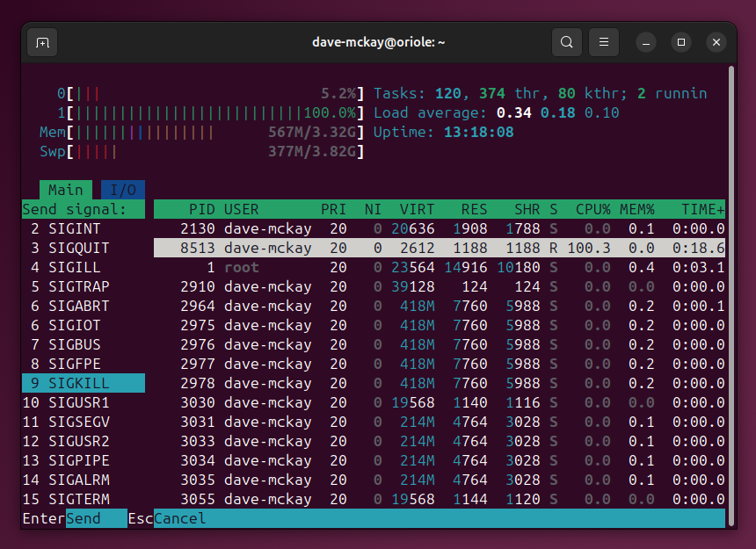
Task: Select signal 11 SIGSEGV
Action: coord(84,422)
